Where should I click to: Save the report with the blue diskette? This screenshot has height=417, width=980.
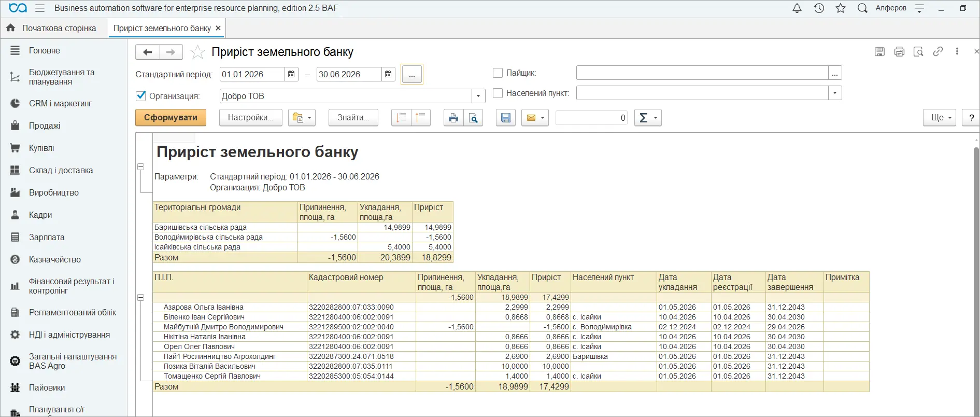click(x=506, y=118)
